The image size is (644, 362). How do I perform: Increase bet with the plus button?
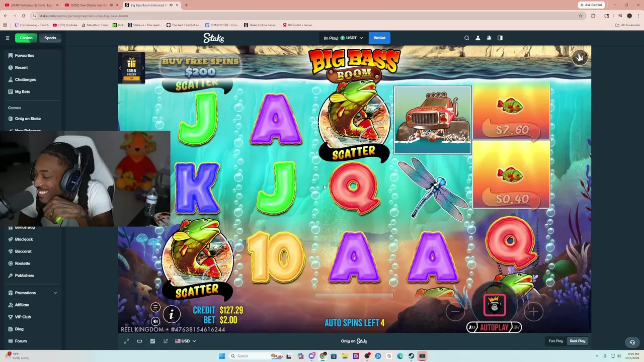[x=533, y=312]
